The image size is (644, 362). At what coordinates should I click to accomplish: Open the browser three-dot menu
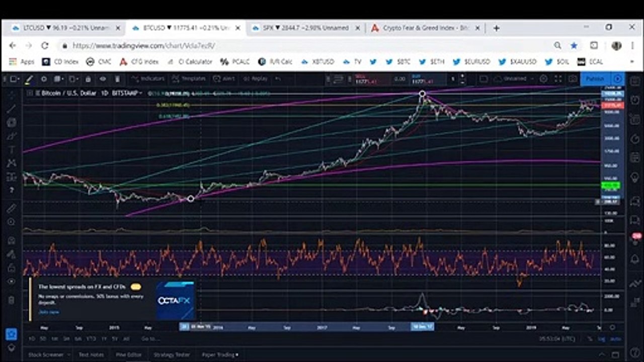(x=632, y=45)
